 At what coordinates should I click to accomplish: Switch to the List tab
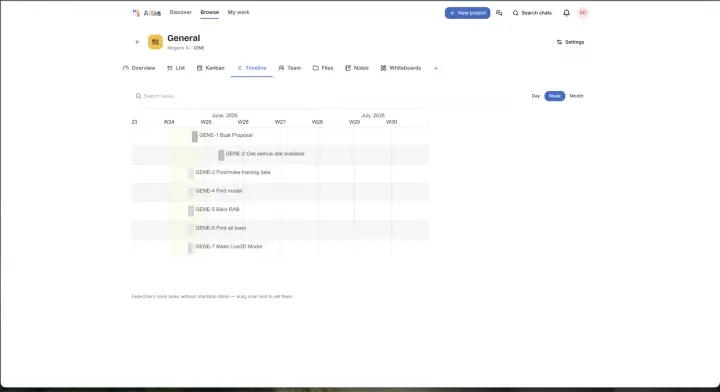coord(176,68)
